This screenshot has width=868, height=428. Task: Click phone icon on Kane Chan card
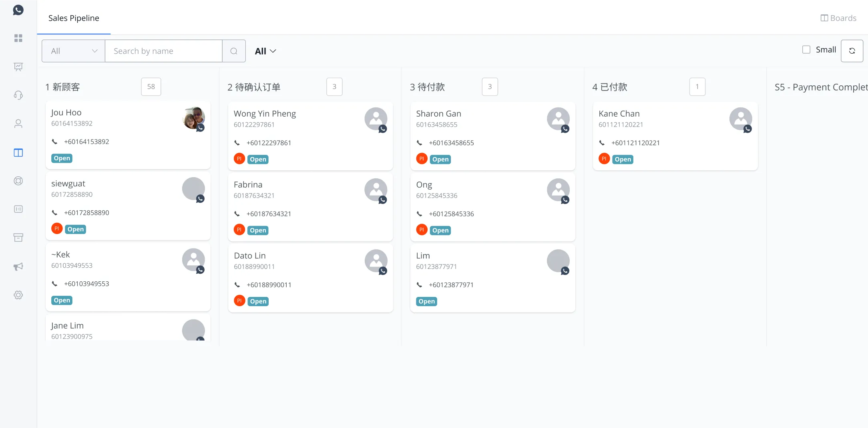point(602,143)
